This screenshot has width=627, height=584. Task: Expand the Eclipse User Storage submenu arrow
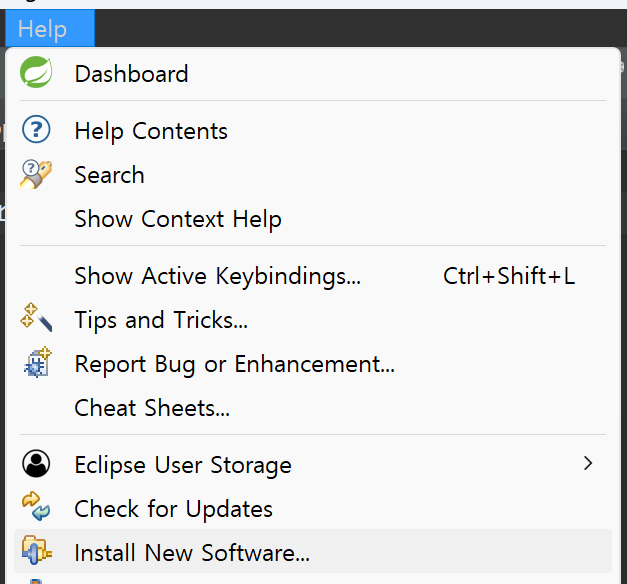point(588,464)
